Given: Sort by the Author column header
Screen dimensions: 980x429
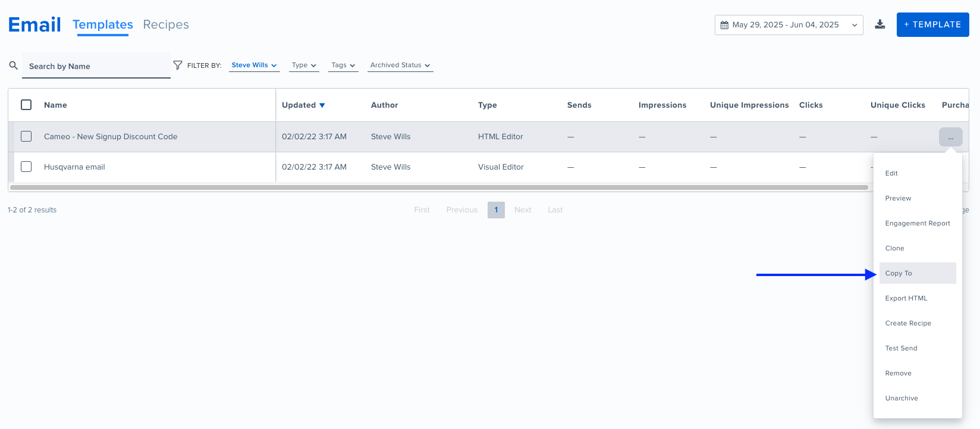Looking at the screenshot, I should pos(384,105).
